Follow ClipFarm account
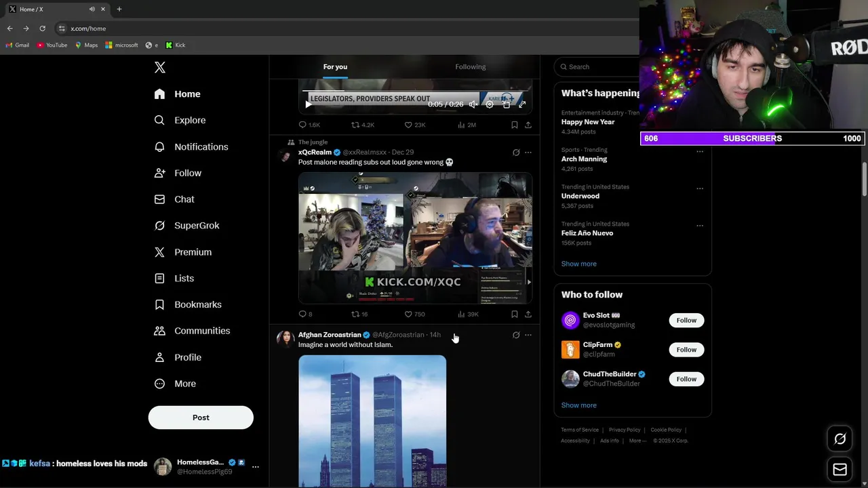This screenshot has width=868, height=488. 686,350
